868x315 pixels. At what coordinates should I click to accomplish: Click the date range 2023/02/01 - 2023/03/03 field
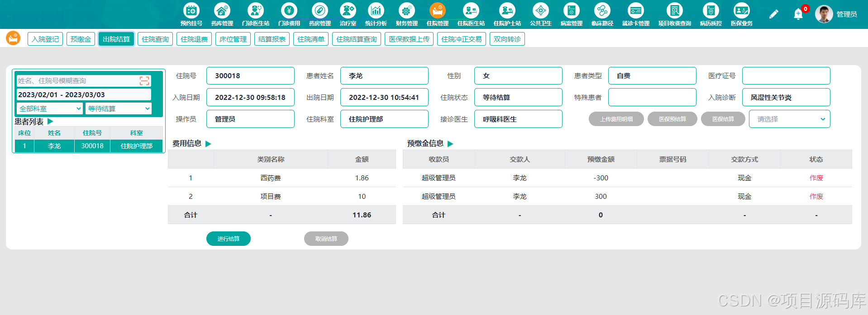pyautogui.click(x=84, y=94)
